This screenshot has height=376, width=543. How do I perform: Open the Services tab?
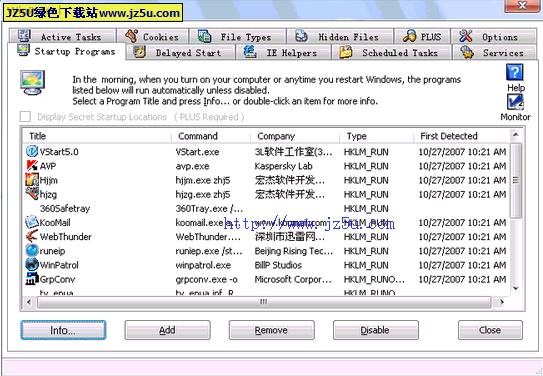(495, 53)
